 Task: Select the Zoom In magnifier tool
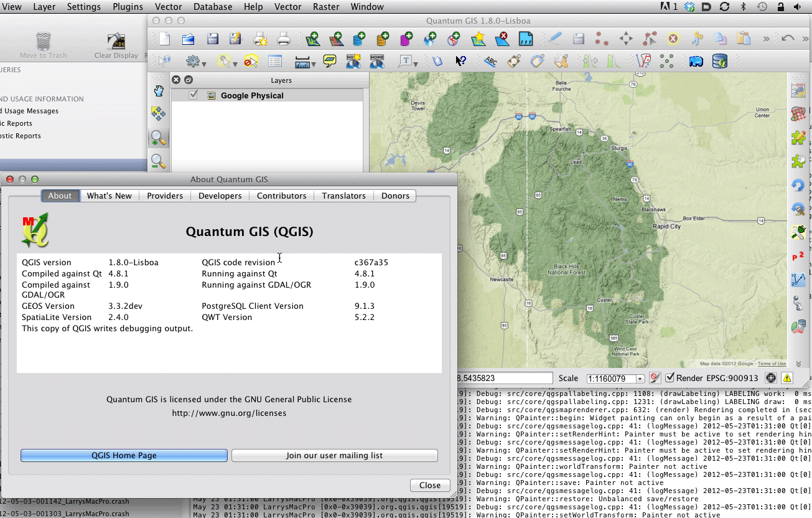(159, 138)
